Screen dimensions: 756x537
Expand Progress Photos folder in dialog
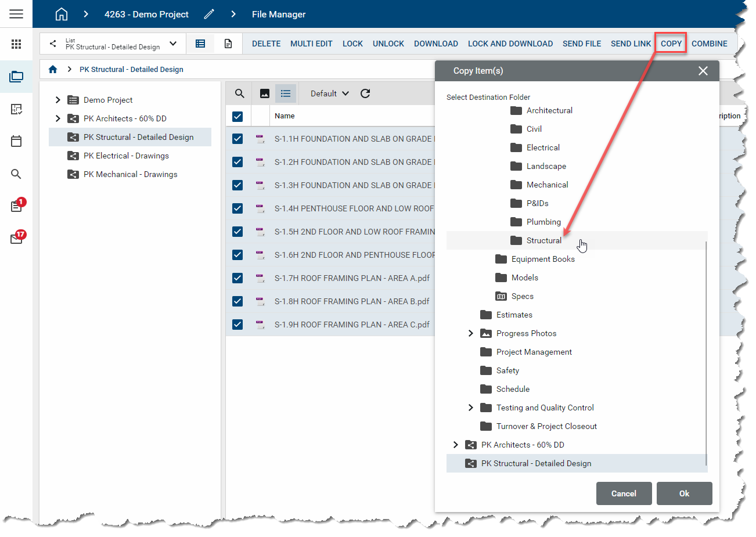click(470, 333)
